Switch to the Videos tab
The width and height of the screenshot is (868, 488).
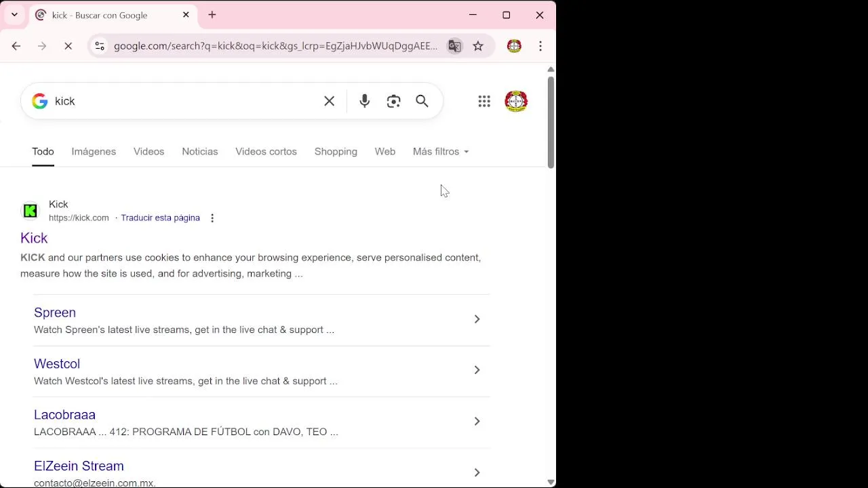149,152
